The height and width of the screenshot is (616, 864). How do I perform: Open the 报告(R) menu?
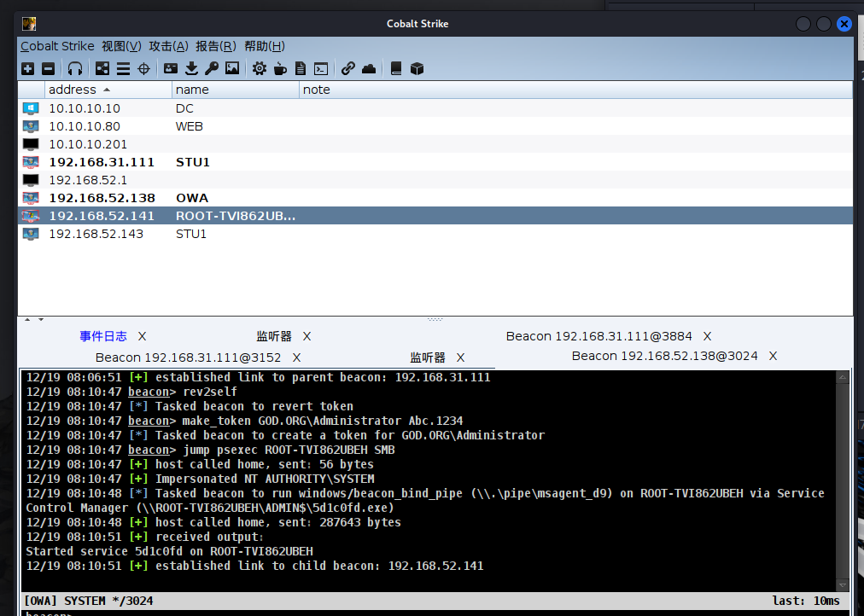(x=216, y=46)
